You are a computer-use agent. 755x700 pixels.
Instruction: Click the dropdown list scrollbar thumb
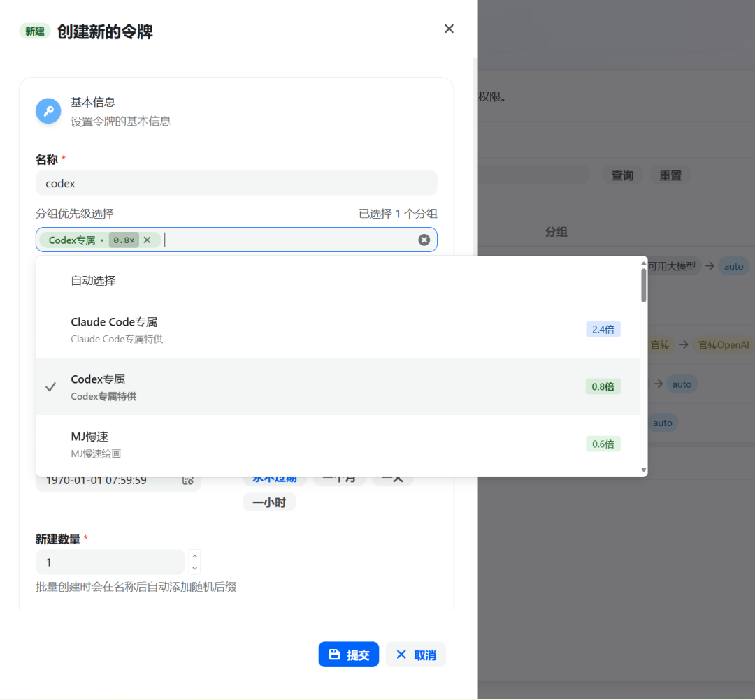point(643,286)
